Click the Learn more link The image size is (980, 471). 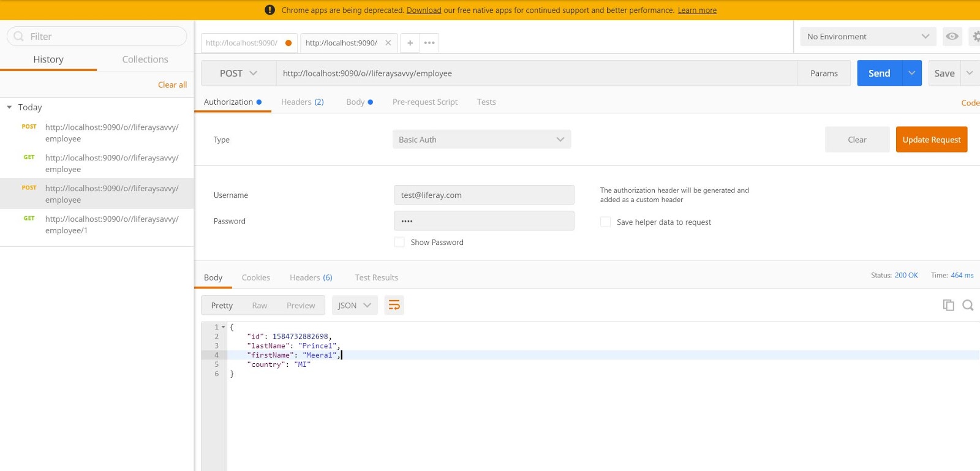pos(697,10)
